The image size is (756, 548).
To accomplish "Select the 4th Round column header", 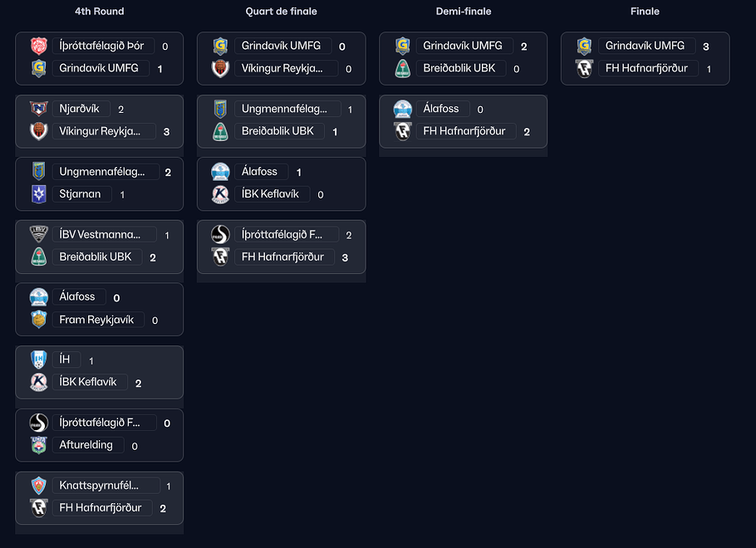I will pyautogui.click(x=99, y=12).
